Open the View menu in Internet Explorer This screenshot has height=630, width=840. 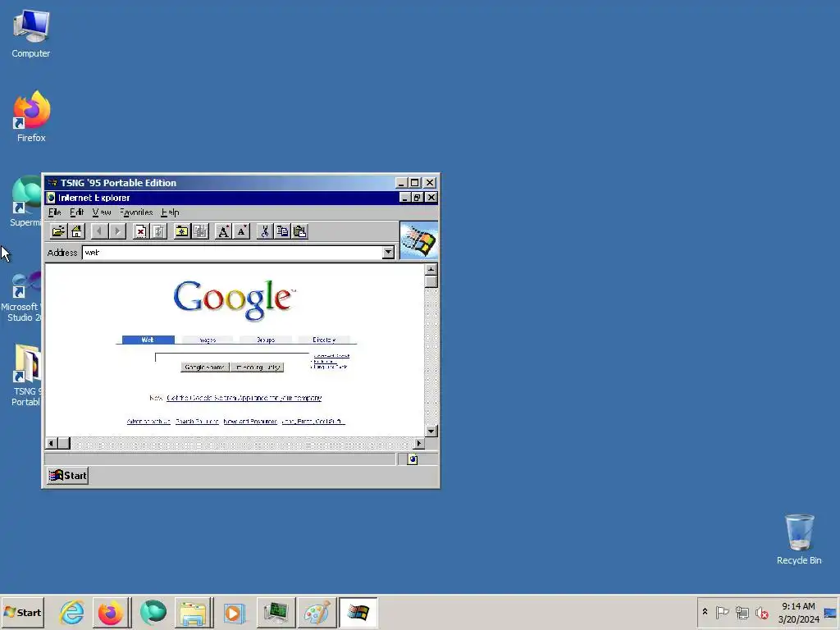(x=101, y=212)
